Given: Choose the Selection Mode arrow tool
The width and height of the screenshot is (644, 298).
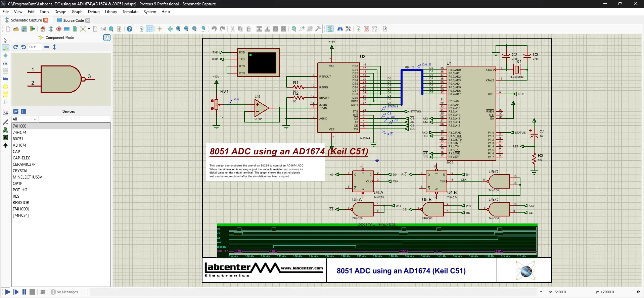Looking at the screenshot, I should pos(5,41).
